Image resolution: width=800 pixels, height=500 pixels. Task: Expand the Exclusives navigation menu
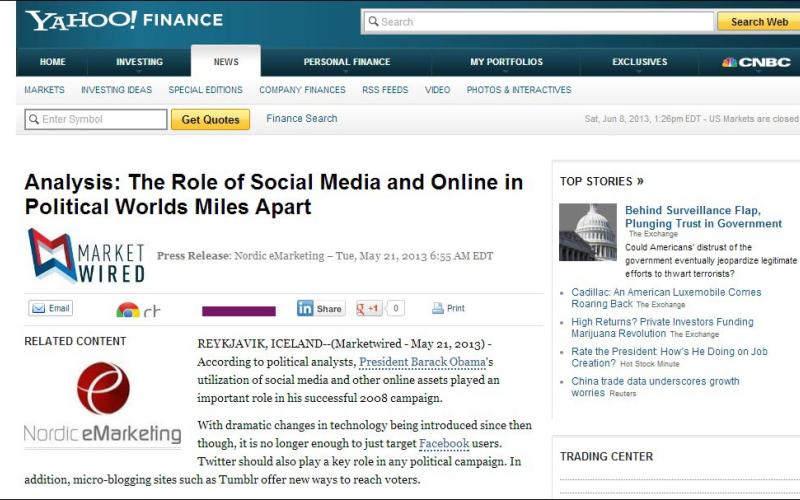(640, 62)
